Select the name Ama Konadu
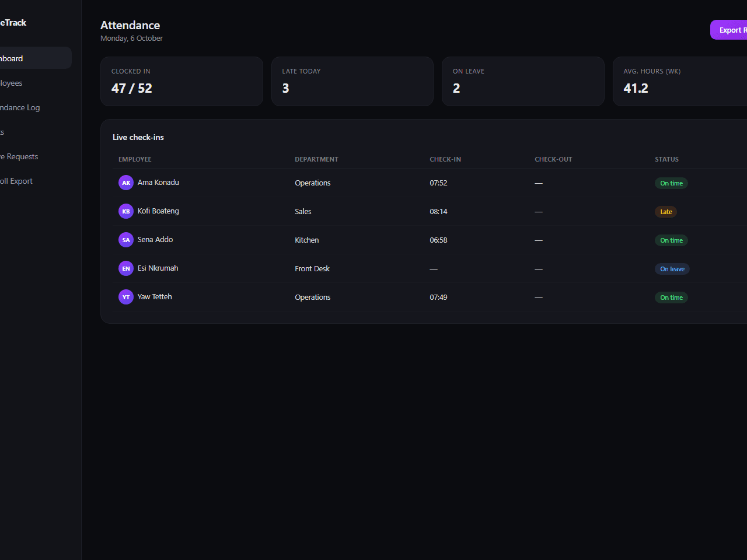Screen dimensions: 747x560 click(158, 183)
